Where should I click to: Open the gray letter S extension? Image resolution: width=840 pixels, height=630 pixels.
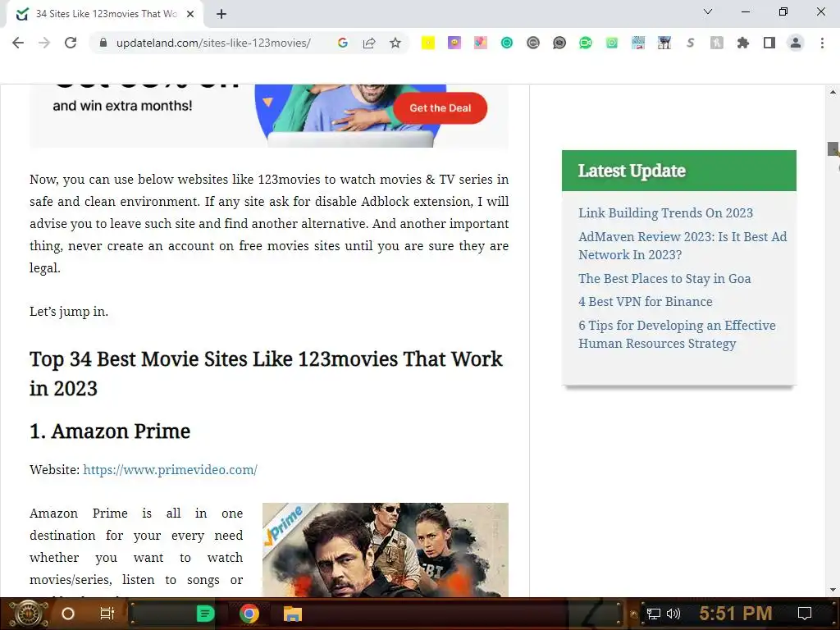pos(691,43)
